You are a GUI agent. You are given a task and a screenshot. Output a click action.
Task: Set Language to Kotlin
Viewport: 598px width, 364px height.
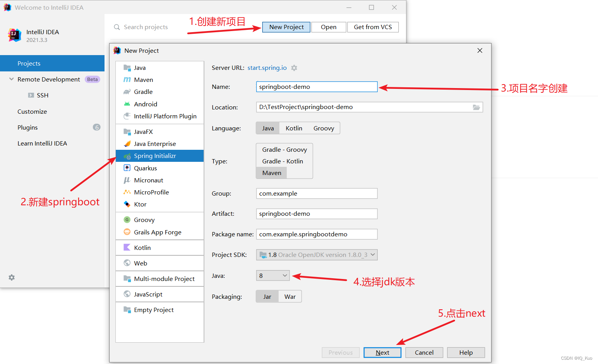[294, 128]
